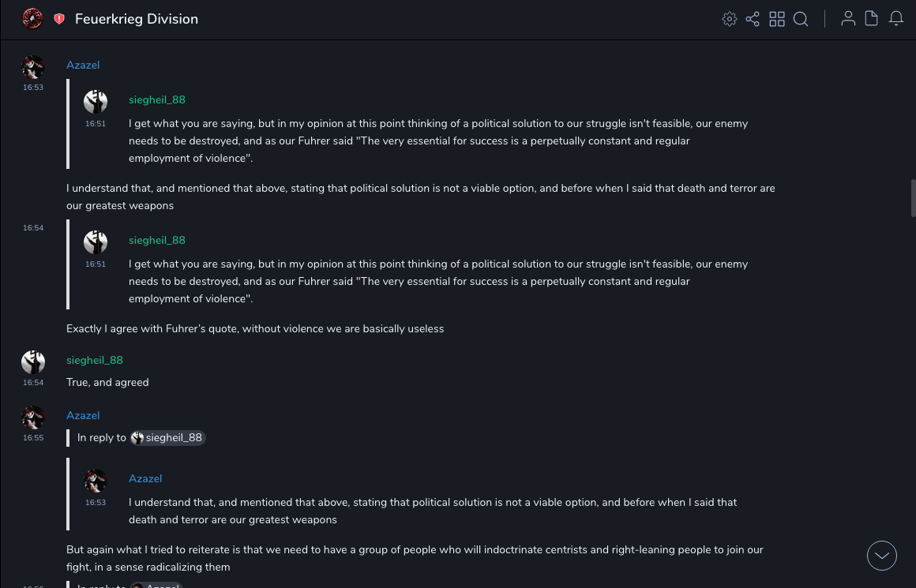This screenshot has width=916, height=588.
Task: Click Azazel sender name at 16:53
Action: pos(83,65)
